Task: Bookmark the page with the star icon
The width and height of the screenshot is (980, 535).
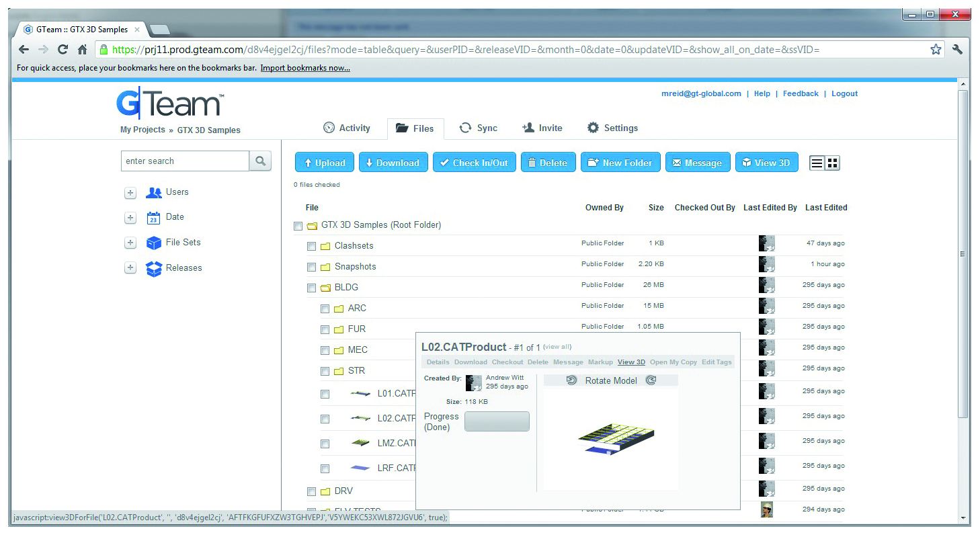Action: [936, 49]
